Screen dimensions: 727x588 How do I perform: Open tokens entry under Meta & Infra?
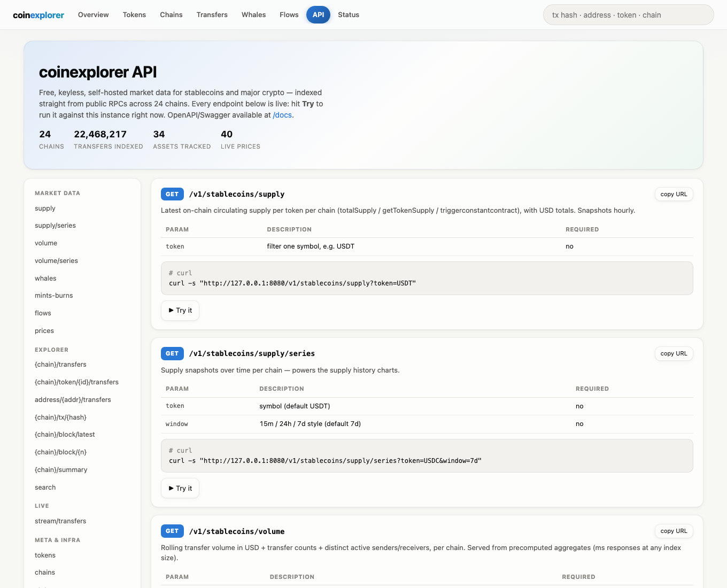point(45,555)
